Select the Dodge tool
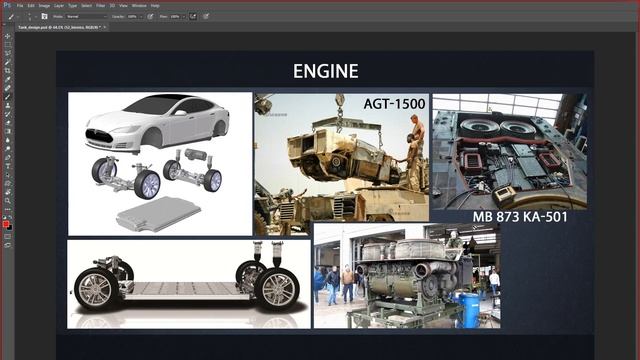 pyautogui.click(x=7, y=149)
